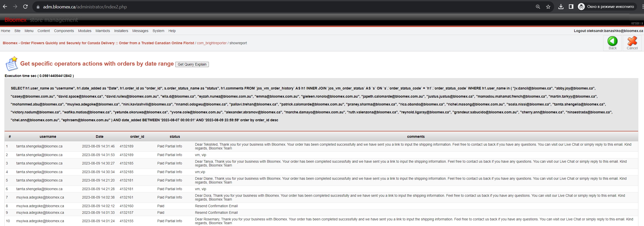The width and height of the screenshot is (644, 226).
Task: Open the com_brightreporter breadcrumb link
Action: 212,43
